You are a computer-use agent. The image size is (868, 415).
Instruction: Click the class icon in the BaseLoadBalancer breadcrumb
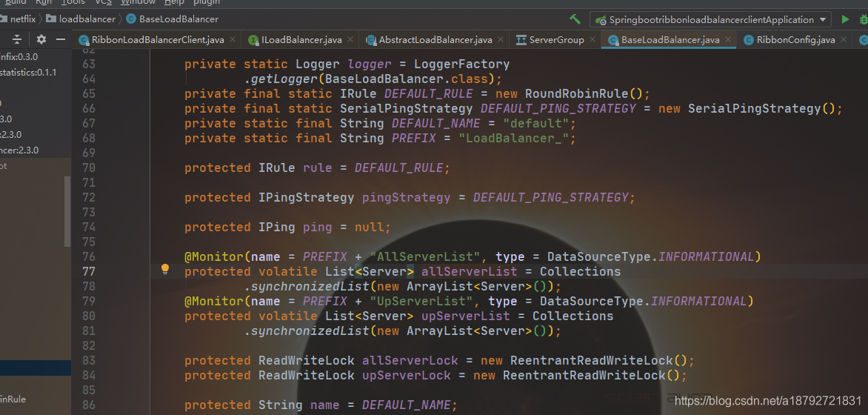click(x=130, y=19)
